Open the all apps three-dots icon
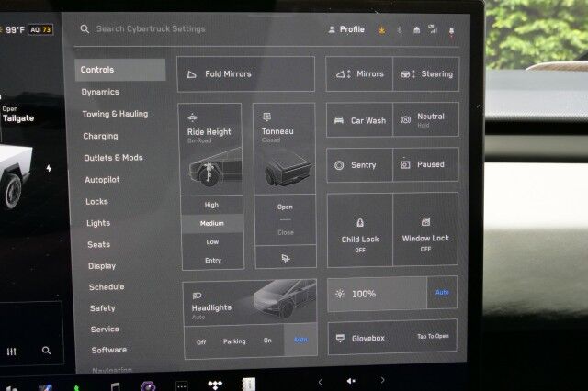 click(x=182, y=385)
